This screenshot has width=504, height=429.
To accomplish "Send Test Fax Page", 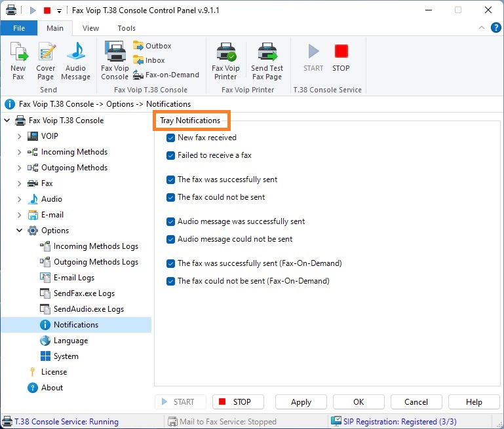I will [267, 61].
